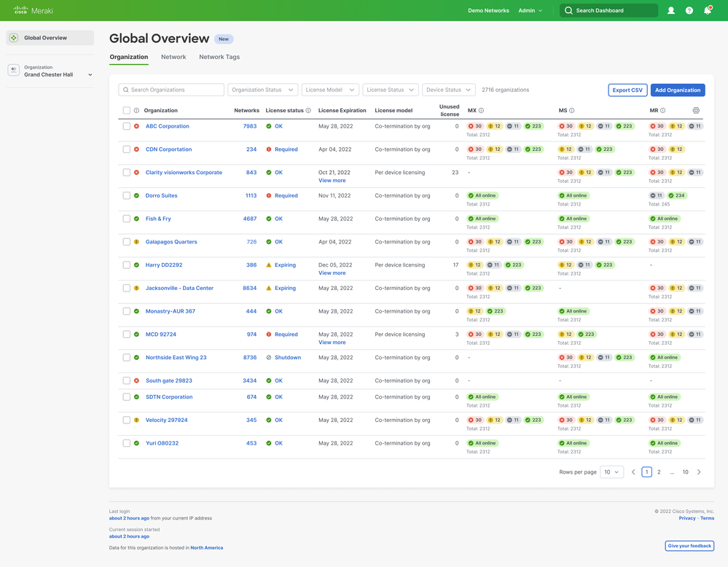The height and width of the screenshot is (567, 728).
Task: Select the ABC Corporation row checkbox
Action: 127,126
